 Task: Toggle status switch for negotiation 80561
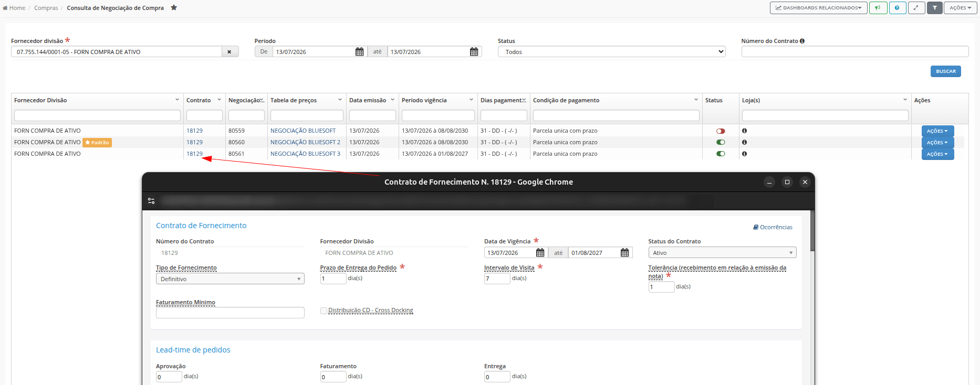click(721, 154)
